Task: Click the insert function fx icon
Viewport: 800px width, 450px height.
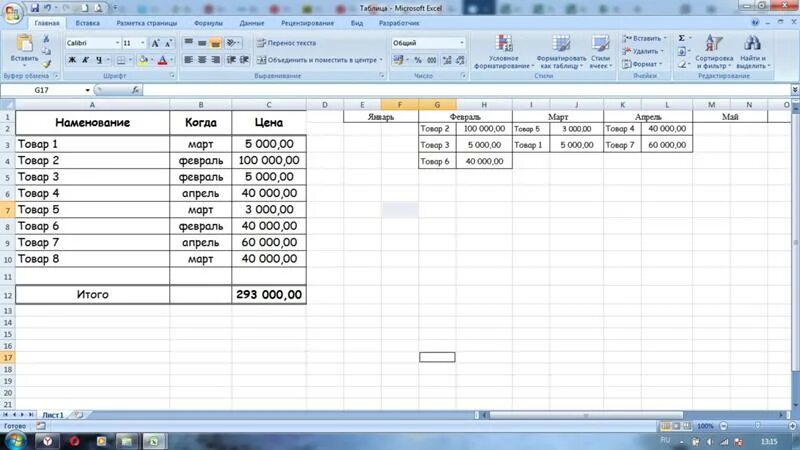Action: tap(135, 90)
